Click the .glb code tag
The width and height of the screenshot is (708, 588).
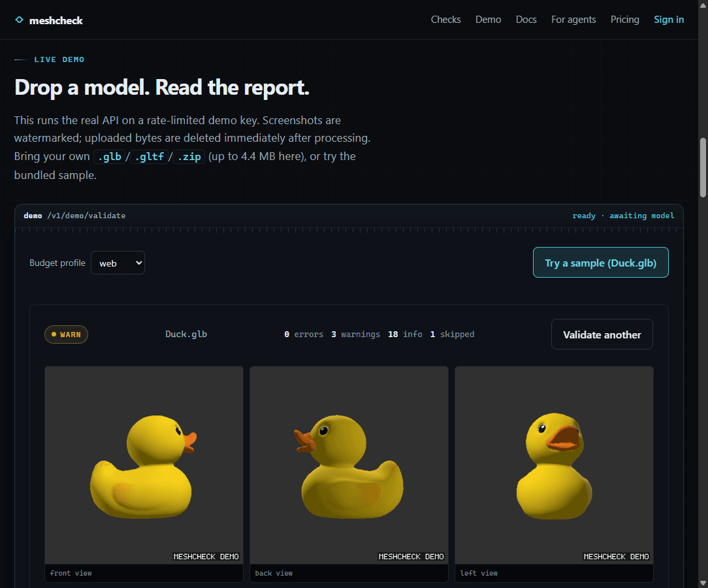coord(109,157)
